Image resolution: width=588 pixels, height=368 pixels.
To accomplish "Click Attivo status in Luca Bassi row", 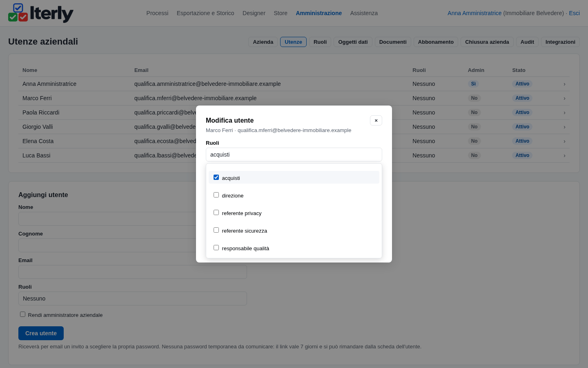I will coord(522,155).
